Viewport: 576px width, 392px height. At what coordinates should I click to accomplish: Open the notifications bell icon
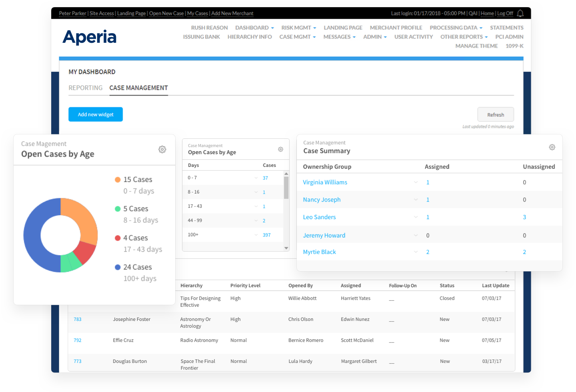[x=520, y=13]
